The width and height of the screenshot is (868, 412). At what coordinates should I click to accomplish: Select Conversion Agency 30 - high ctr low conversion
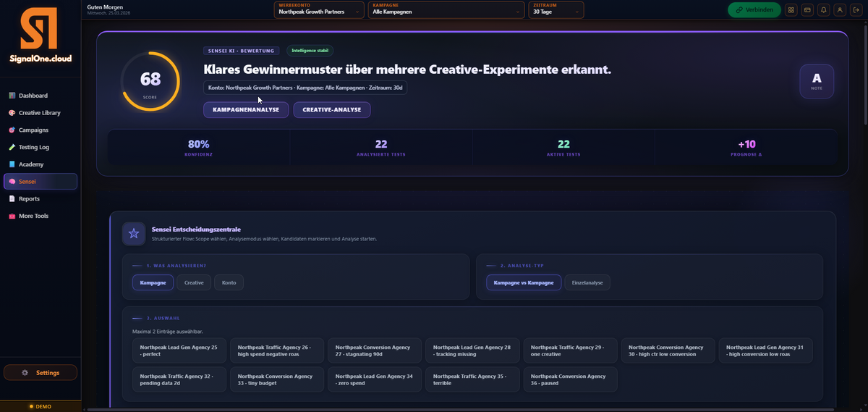pyautogui.click(x=668, y=350)
